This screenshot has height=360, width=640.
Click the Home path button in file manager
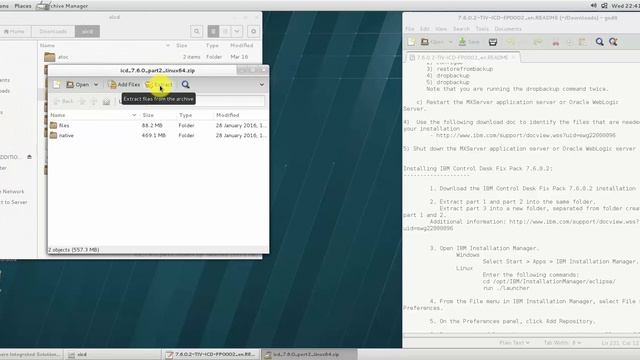(14, 31)
